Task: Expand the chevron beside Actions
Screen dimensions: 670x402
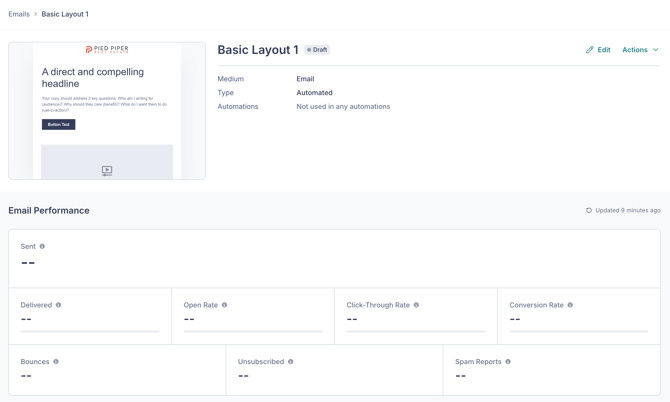Action: tap(656, 50)
